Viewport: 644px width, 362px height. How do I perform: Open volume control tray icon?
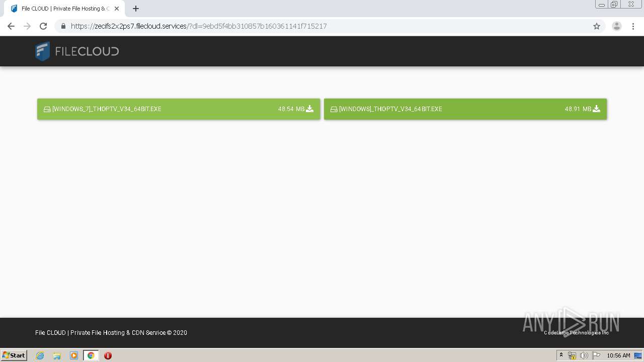tap(584, 355)
